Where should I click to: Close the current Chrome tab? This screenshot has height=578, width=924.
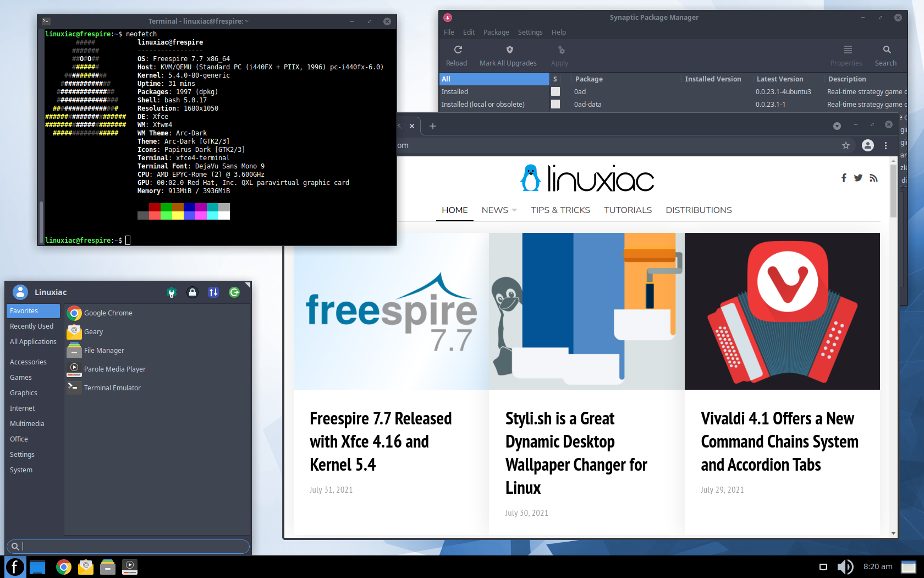412,126
